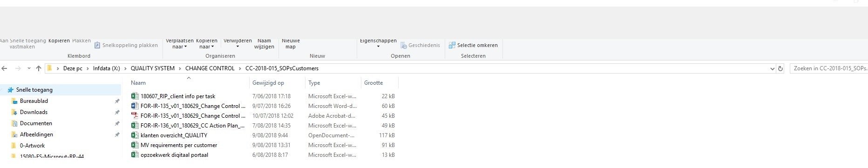Go to Deze pc in the breadcrumb
The width and height of the screenshot is (868, 168).
pos(73,68)
